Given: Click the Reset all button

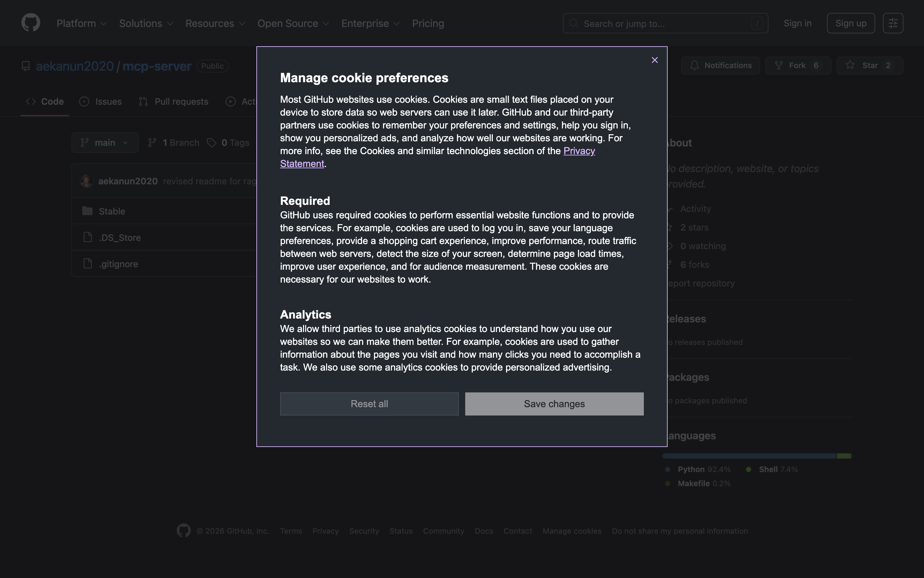Looking at the screenshot, I should tap(369, 404).
